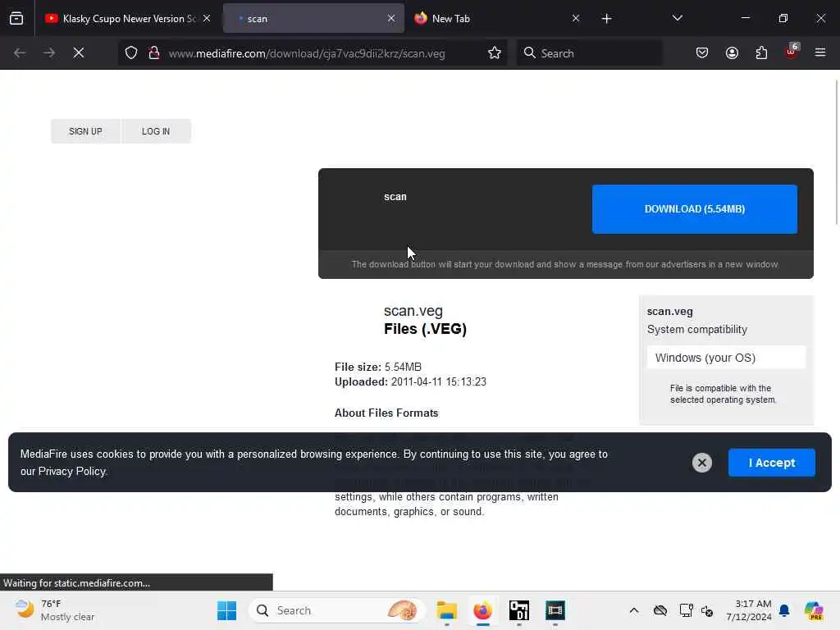This screenshot has height=630, width=840.
Task: Close the scan tab
Action: click(x=391, y=18)
